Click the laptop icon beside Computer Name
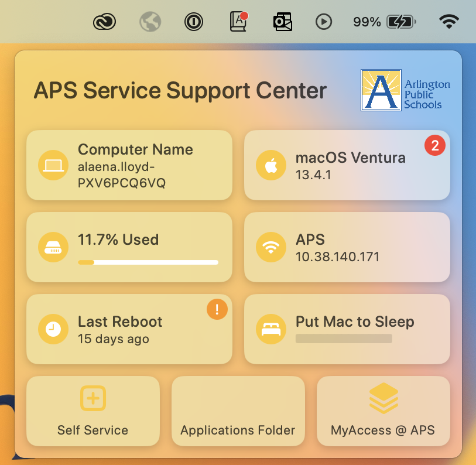Screen dimensions: 476x465 pyautogui.click(x=53, y=165)
